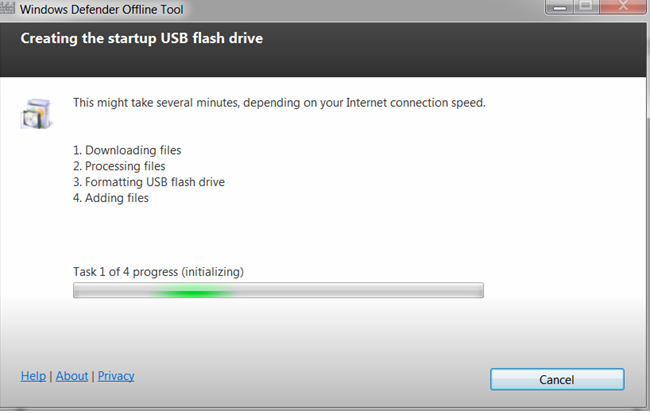Image resolution: width=651 pixels, height=414 pixels.
Task: Click the unfilled right portion of progress bar
Action: point(361,290)
